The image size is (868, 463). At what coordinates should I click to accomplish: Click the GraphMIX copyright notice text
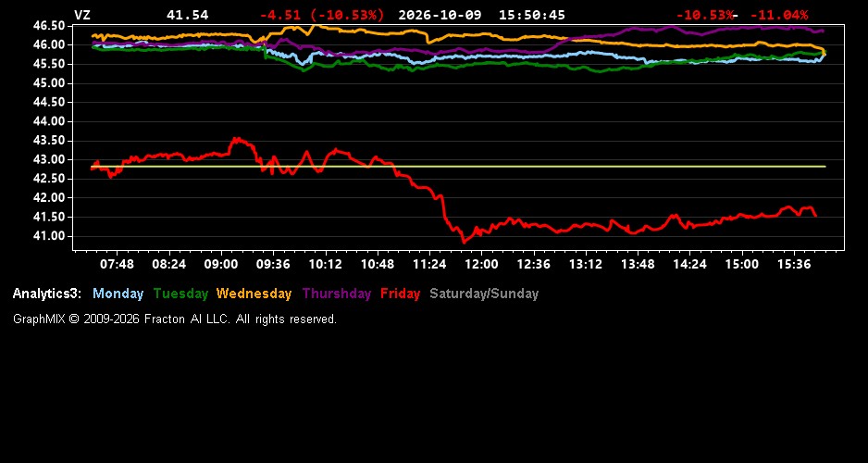[x=175, y=319]
